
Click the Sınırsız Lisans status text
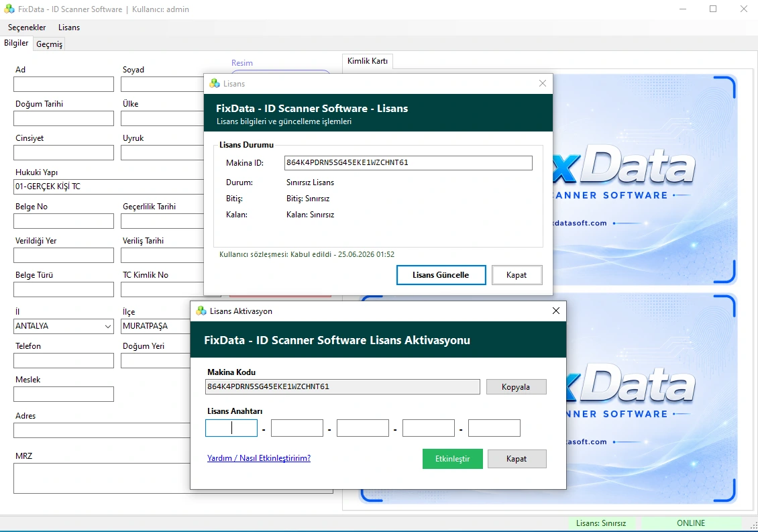click(x=311, y=183)
